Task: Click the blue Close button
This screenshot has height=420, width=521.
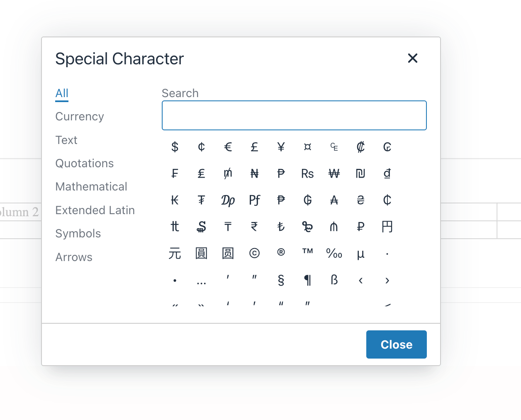Action: 396,344
